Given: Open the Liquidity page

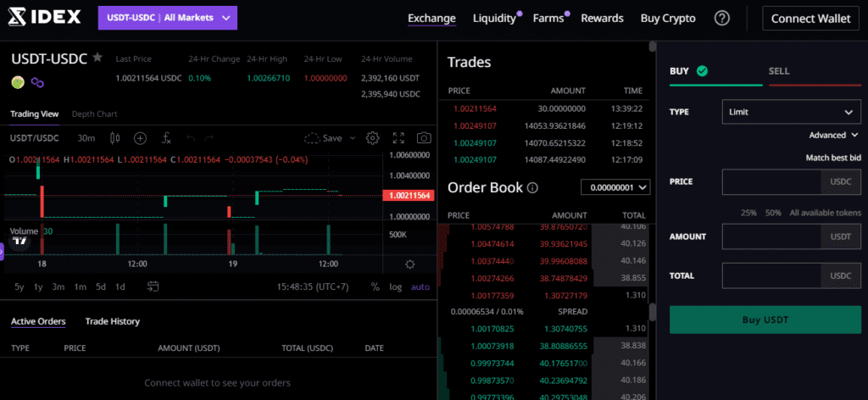Looking at the screenshot, I should [494, 19].
